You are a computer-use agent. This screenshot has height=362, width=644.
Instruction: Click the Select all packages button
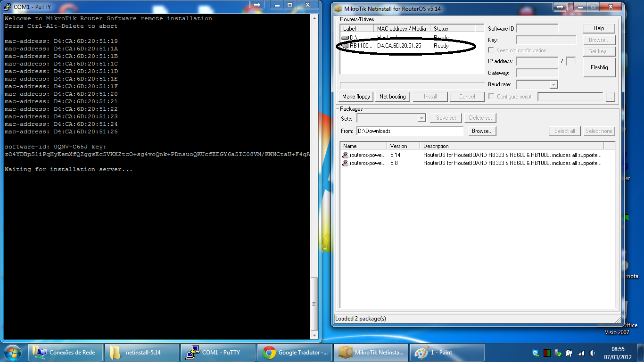[565, 131]
